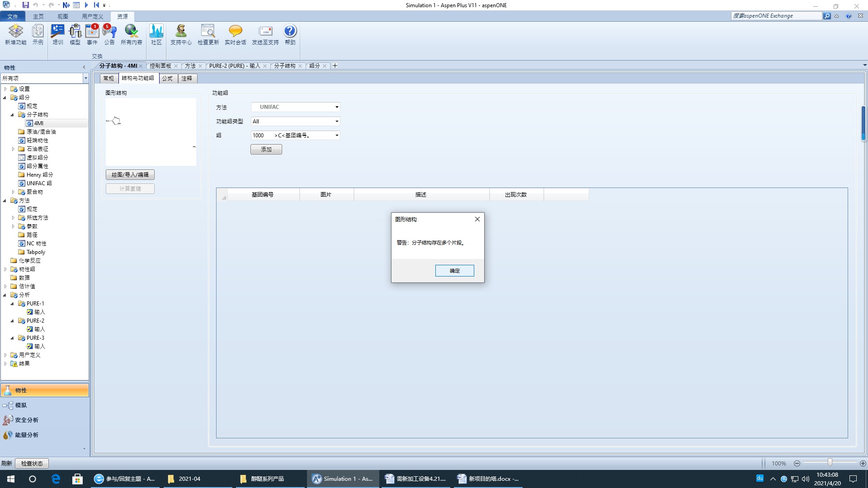Open the 主页 ribbon tab

pyautogui.click(x=38, y=16)
